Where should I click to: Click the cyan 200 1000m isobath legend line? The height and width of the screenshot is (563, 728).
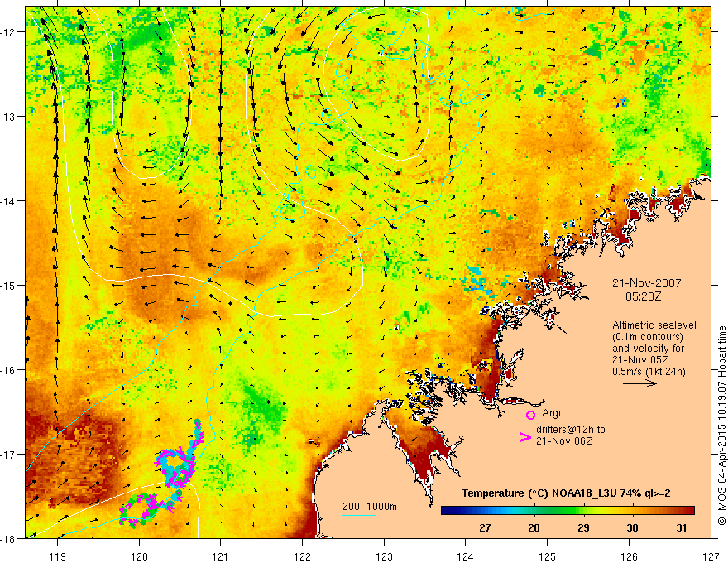click(x=359, y=515)
